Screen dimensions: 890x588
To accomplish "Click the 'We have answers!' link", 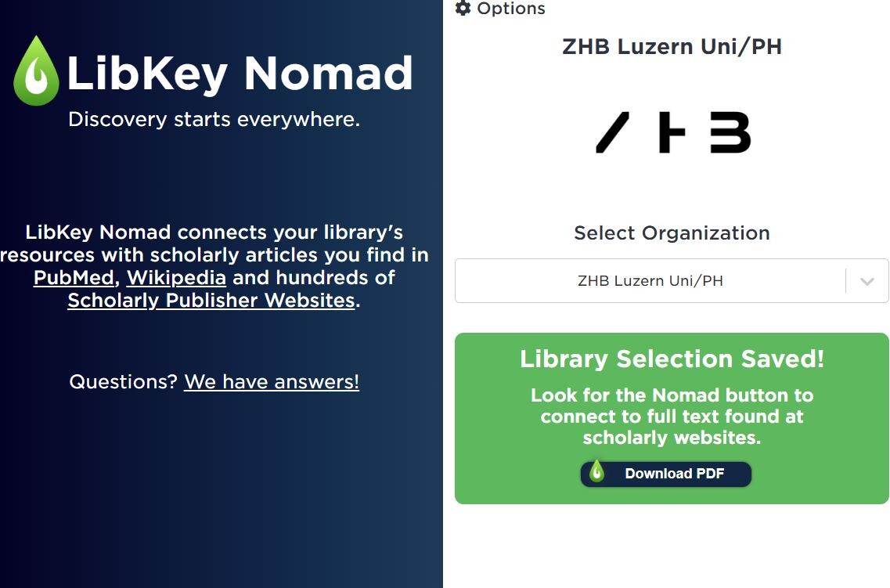I will (x=272, y=381).
